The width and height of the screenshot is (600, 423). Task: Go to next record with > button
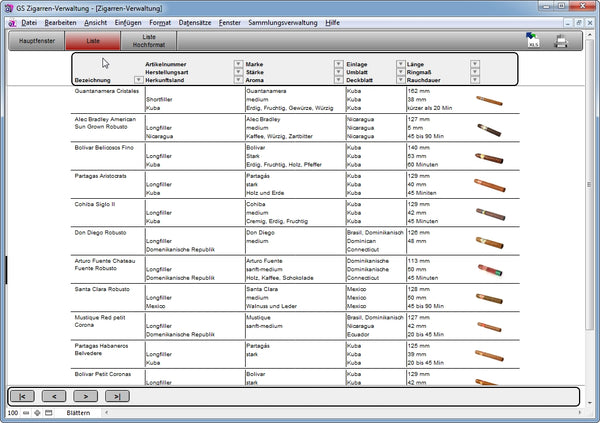coord(85,396)
